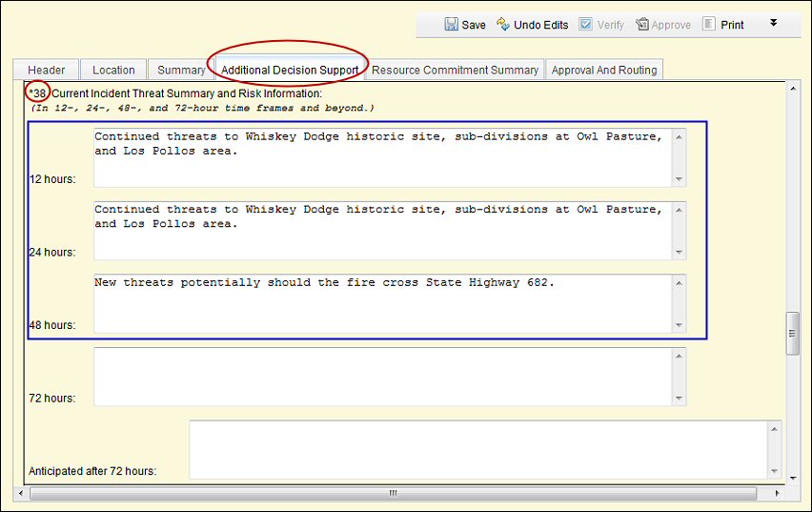This screenshot has width=812, height=512.
Task: Click the Verify checkmark icon
Action: point(586,25)
